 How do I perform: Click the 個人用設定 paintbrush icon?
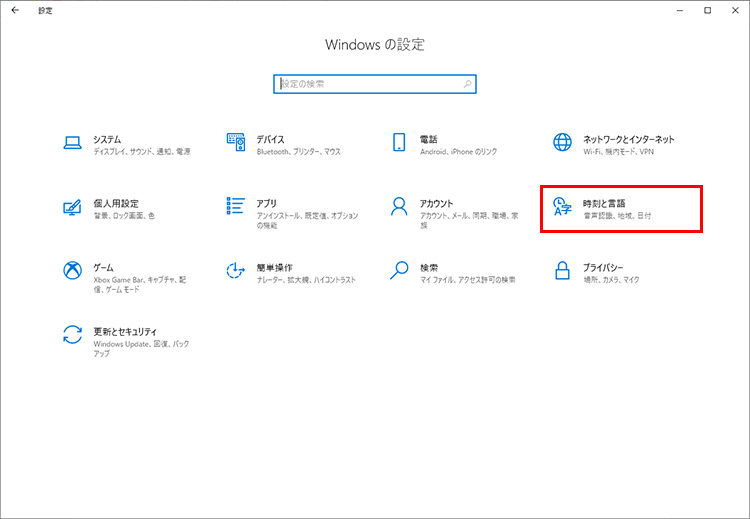72,207
